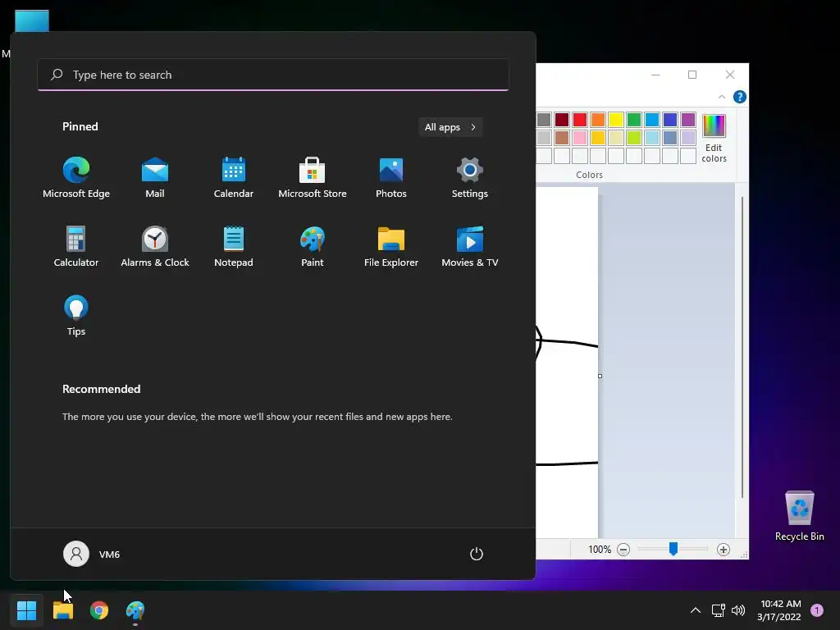Viewport: 840px width, 630px height.
Task: Launch Movies & TV
Action: [x=470, y=246]
